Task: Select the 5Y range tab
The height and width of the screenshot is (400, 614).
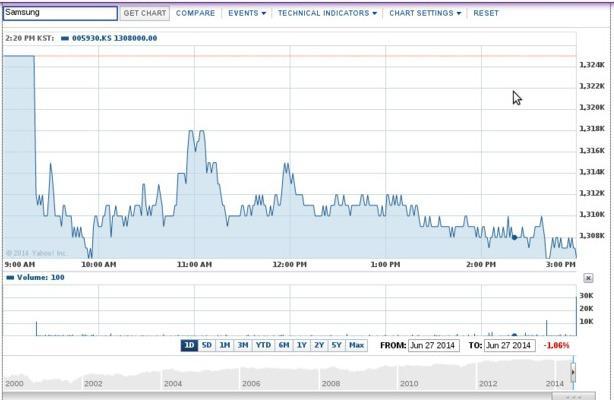Action: pos(337,345)
